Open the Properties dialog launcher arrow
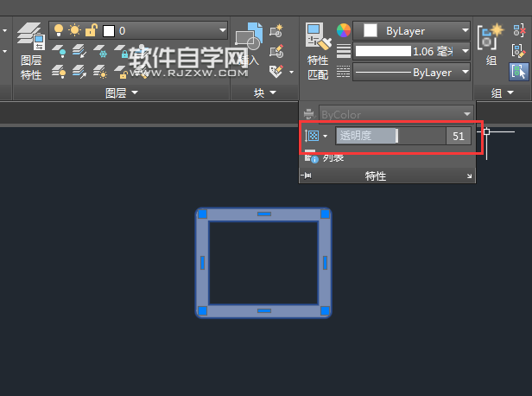The width and height of the screenshot is (532, 396). (470, 176)
